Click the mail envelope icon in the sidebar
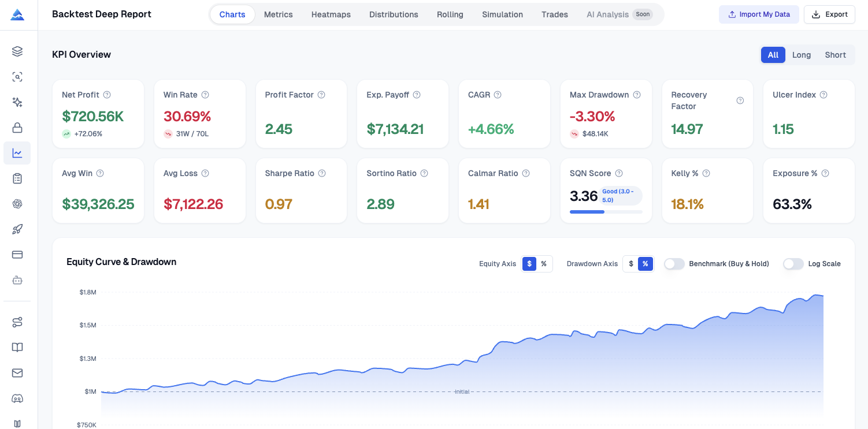This screenshot has width=868, height=429. [x=17, y=373]
